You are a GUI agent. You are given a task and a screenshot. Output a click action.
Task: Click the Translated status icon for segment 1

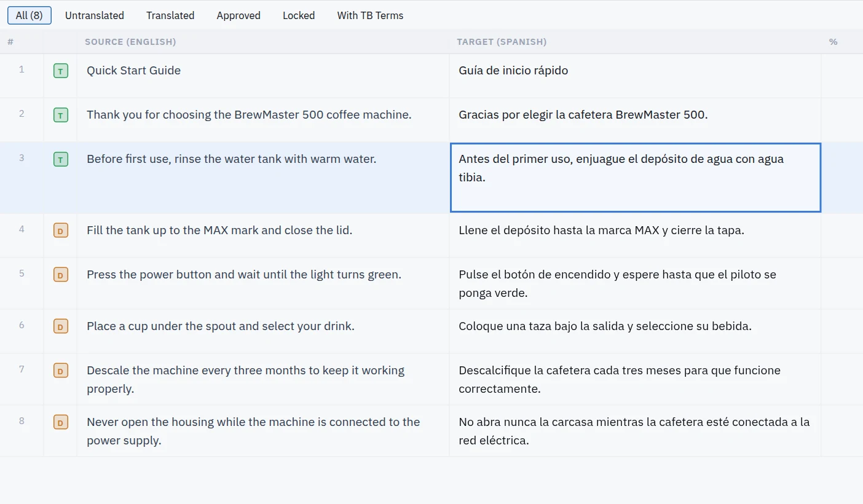pos(60,71)
